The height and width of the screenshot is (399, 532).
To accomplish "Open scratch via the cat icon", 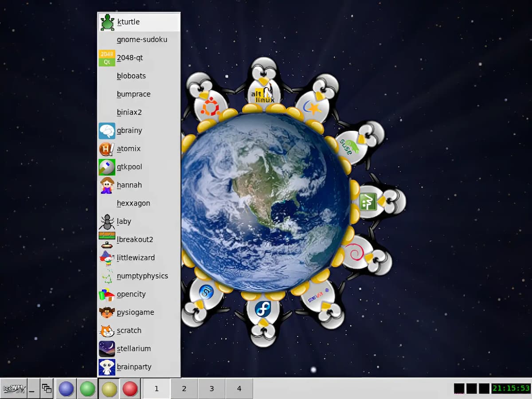I will point(107,331).
